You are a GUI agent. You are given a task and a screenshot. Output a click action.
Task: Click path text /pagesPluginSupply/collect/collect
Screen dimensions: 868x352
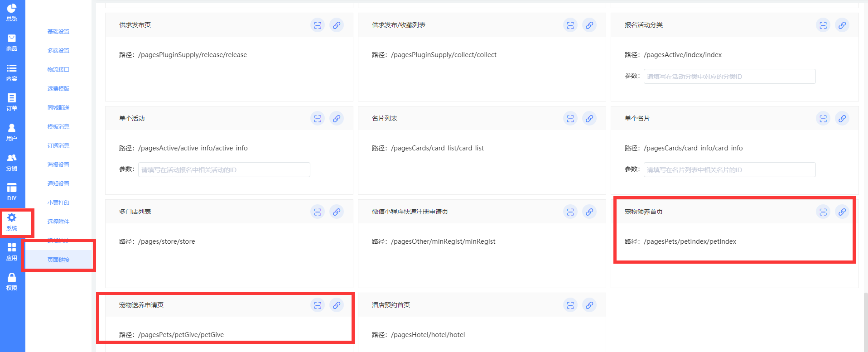[x=444, y=55]
